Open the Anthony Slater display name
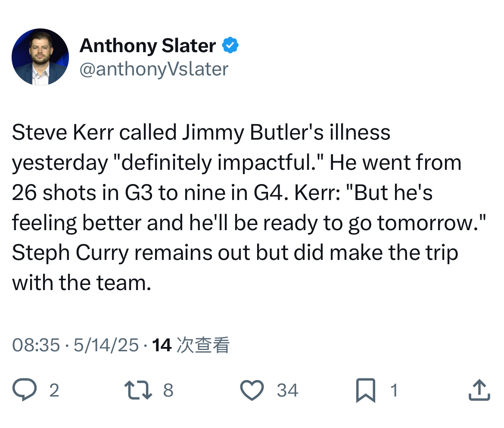Viewport: 504px width, 428px height. (147, 45)
